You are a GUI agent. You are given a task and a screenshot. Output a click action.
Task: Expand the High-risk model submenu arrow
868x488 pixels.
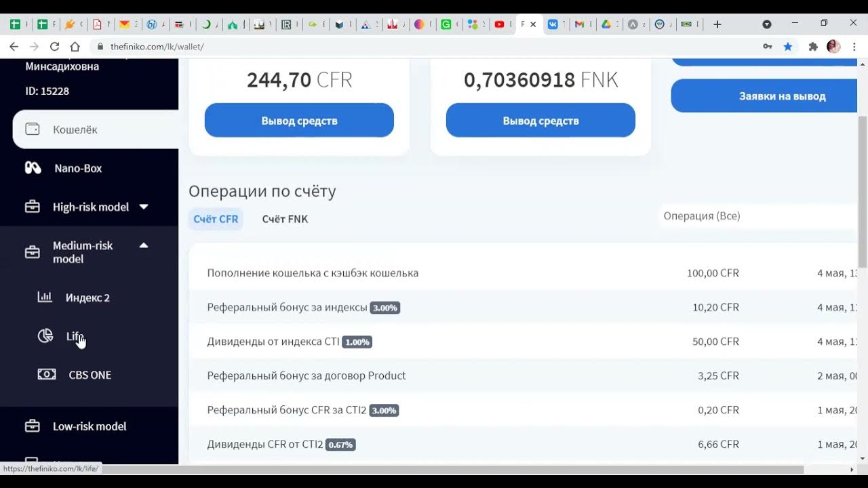pyautogui.click(x=144, y=207)
